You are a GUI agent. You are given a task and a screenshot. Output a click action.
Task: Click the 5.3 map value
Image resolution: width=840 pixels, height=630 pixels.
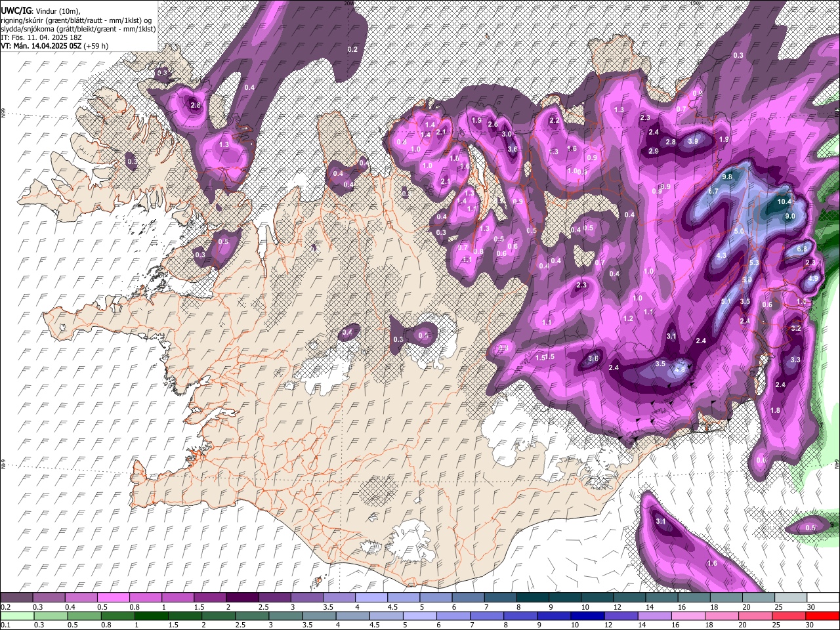click(x=754, y=262)
